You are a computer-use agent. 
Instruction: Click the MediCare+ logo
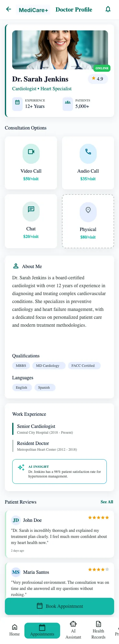click(34, 10)
